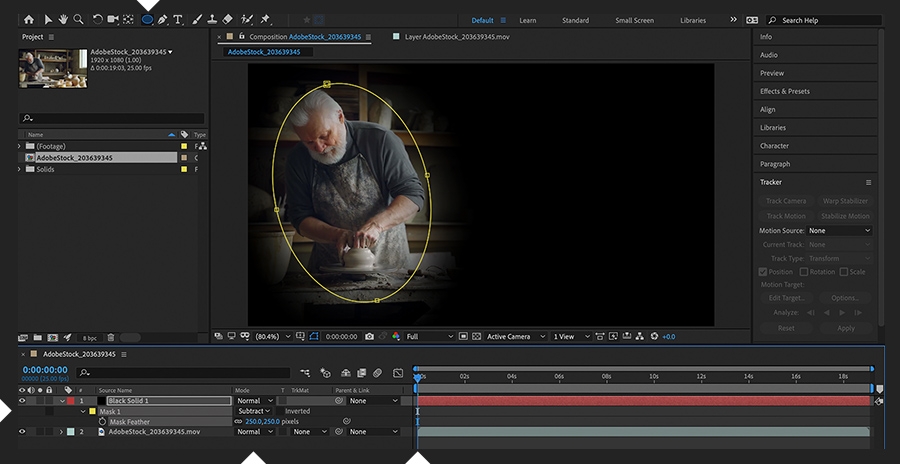Screen dimensions: 900x464
Task: Open the Effects & Presets panel
Action: tap(785, 91)
